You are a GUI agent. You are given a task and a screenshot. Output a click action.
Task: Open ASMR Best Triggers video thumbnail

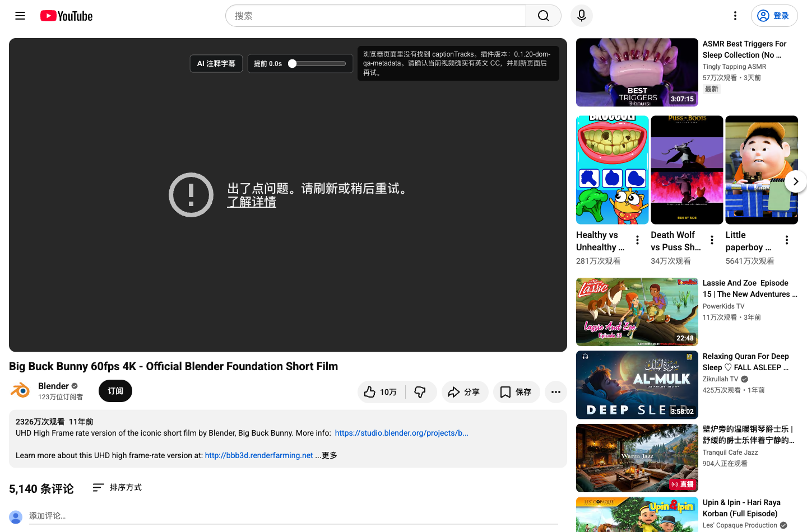(x=637, y=72)
